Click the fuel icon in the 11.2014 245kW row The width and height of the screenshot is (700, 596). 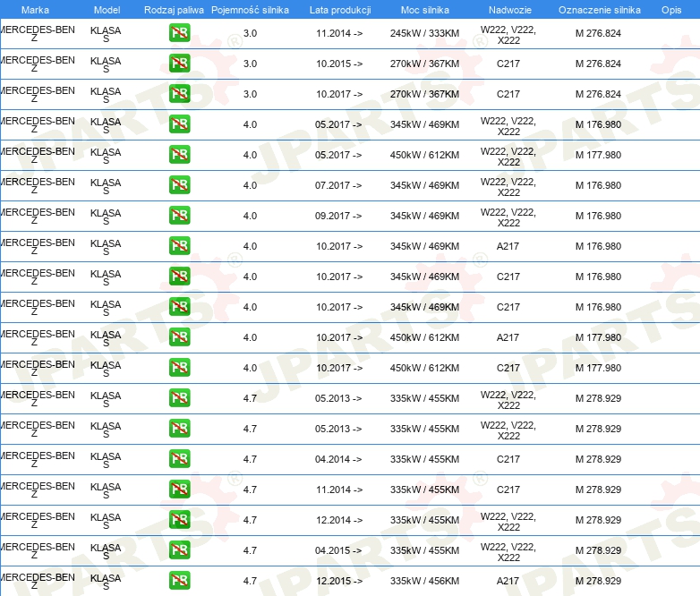click(179, 34)
